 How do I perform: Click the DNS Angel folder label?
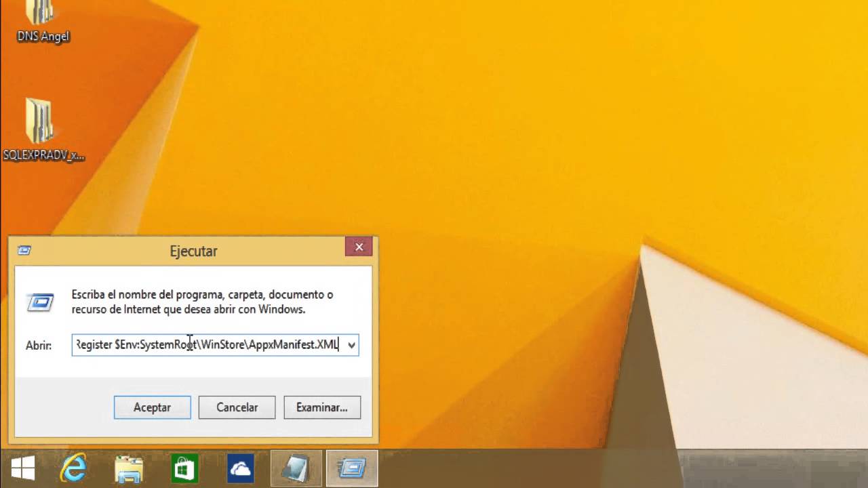43,37
